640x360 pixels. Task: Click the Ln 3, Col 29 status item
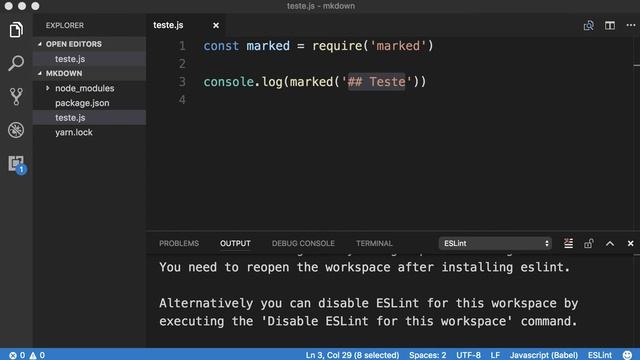(x=352, y=355)
